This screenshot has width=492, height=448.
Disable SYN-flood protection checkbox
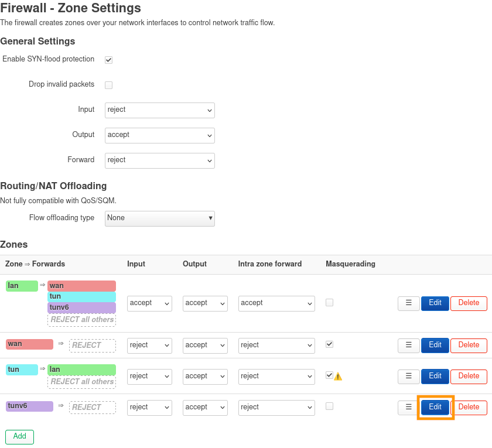coord(108,60)
